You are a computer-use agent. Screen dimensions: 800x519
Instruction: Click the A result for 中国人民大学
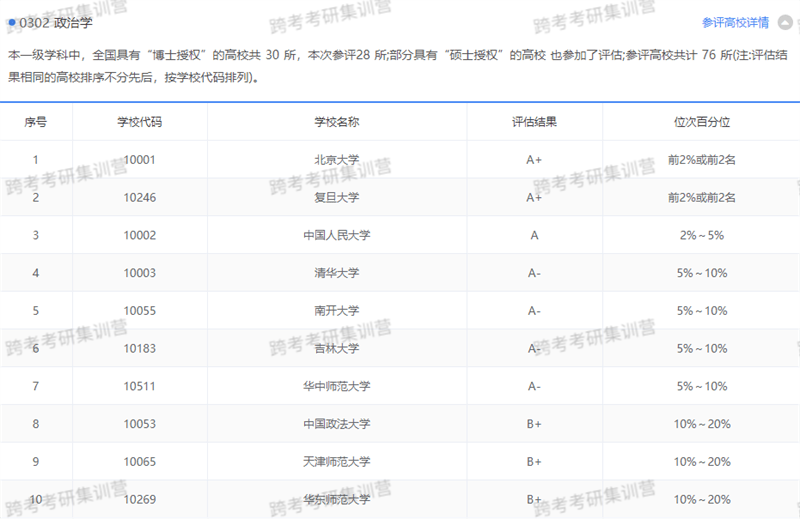[534, 235]
